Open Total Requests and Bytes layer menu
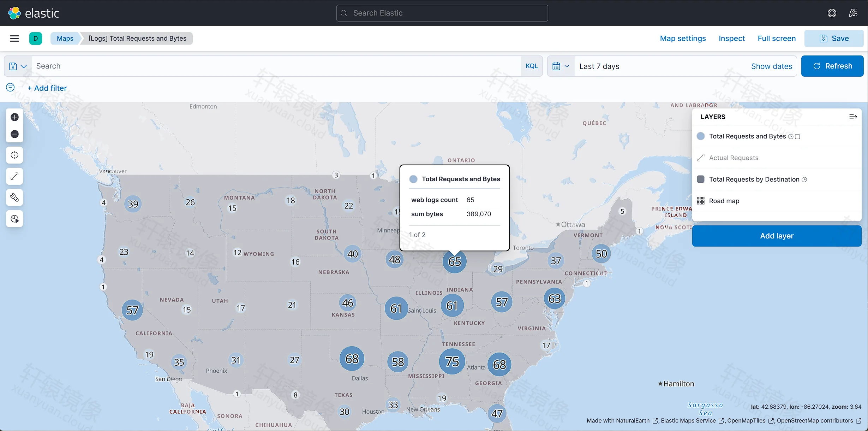The image size is (868, 431). coord(747,136)
